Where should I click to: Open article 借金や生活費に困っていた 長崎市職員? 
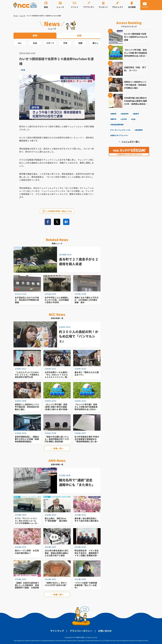pyautogui.click(x=57, y=429)
